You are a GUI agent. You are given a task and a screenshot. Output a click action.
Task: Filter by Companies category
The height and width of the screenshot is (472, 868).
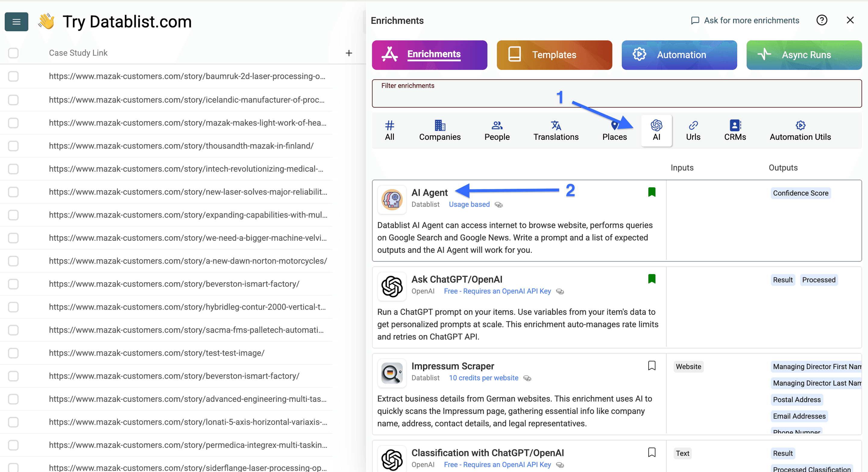click(x=440, y=131)
